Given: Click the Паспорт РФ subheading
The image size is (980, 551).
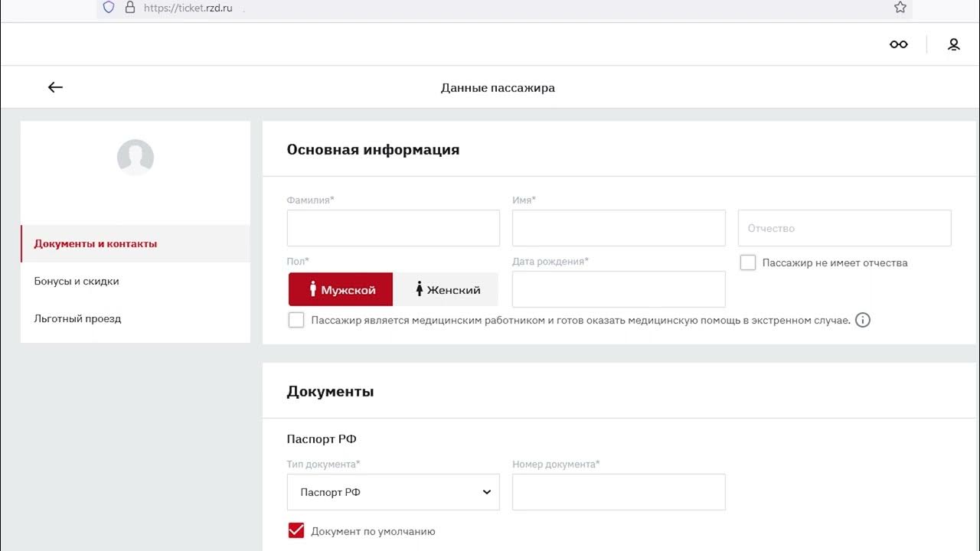Looking at the screenshot, I should pos(322,439).
